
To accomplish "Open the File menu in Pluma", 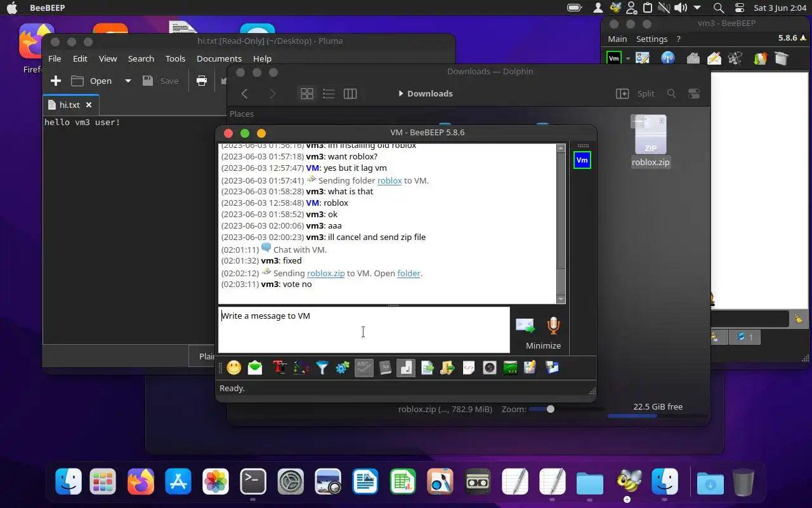I will 55,58.
